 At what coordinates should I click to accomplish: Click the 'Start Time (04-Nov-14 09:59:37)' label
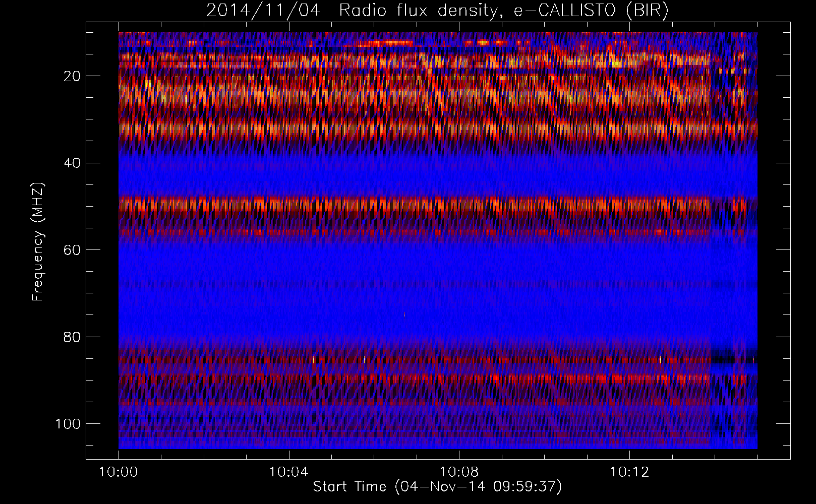(x=437, y=487)
